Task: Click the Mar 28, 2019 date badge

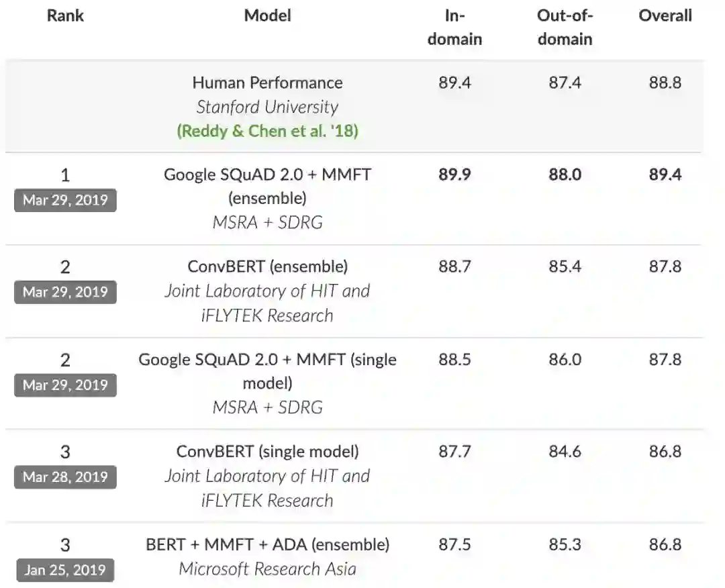Action: coord(65,477)
